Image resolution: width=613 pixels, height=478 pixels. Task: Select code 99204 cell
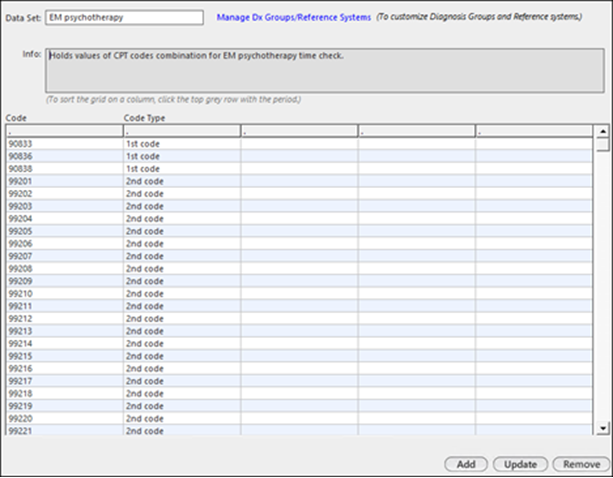(x=65, y=219)
